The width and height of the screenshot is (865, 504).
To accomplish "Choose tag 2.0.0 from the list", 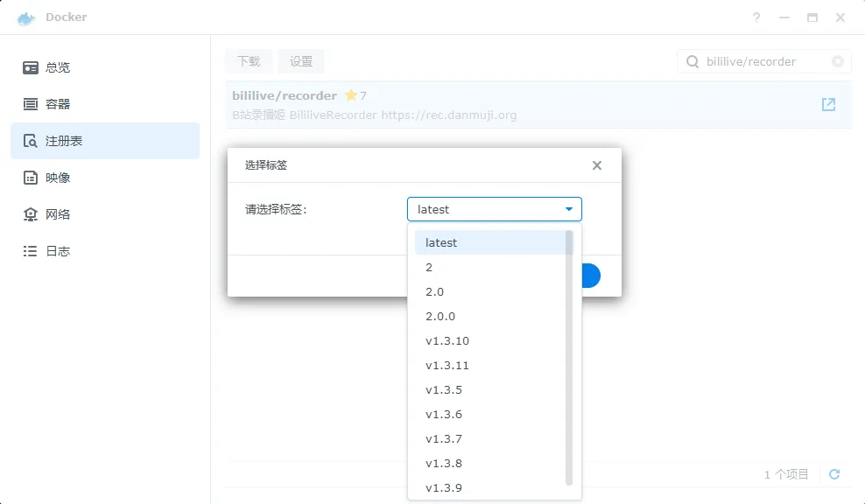I will [x=490, y=317].
